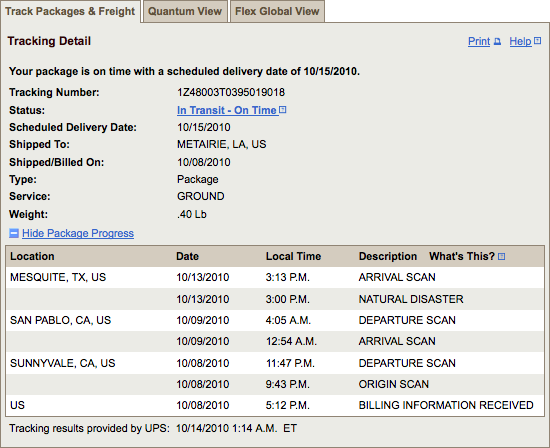Click the Help popup icon

click(537, 41)
